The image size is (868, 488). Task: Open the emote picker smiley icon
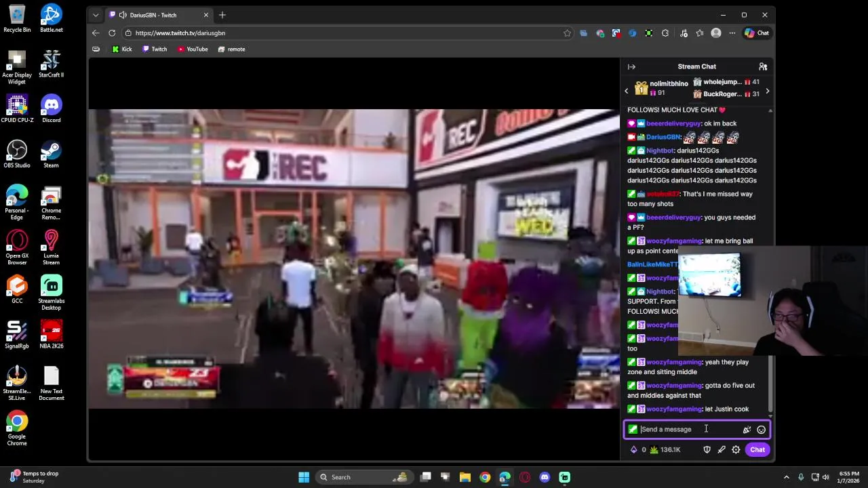coord(761,430)
